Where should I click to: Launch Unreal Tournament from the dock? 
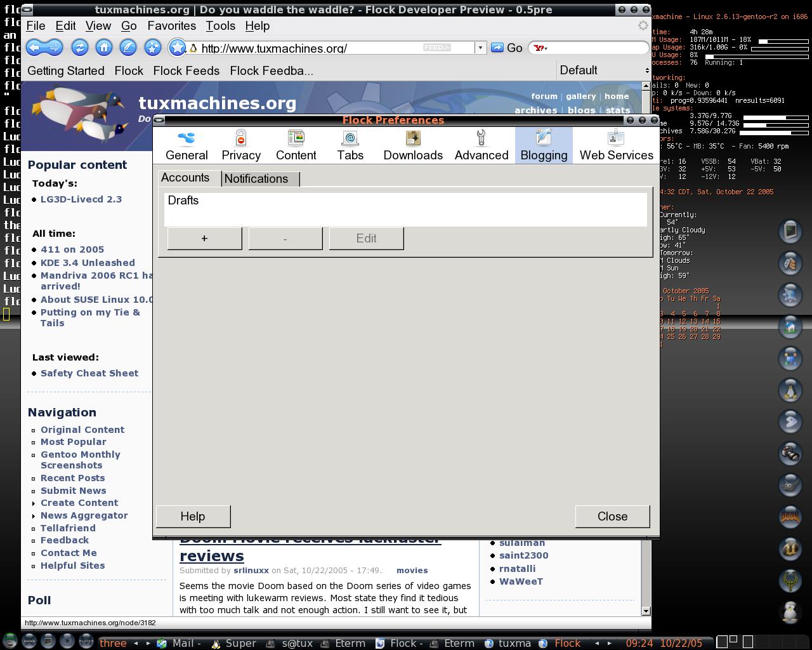pyautogui.click(x=790, y=548)
